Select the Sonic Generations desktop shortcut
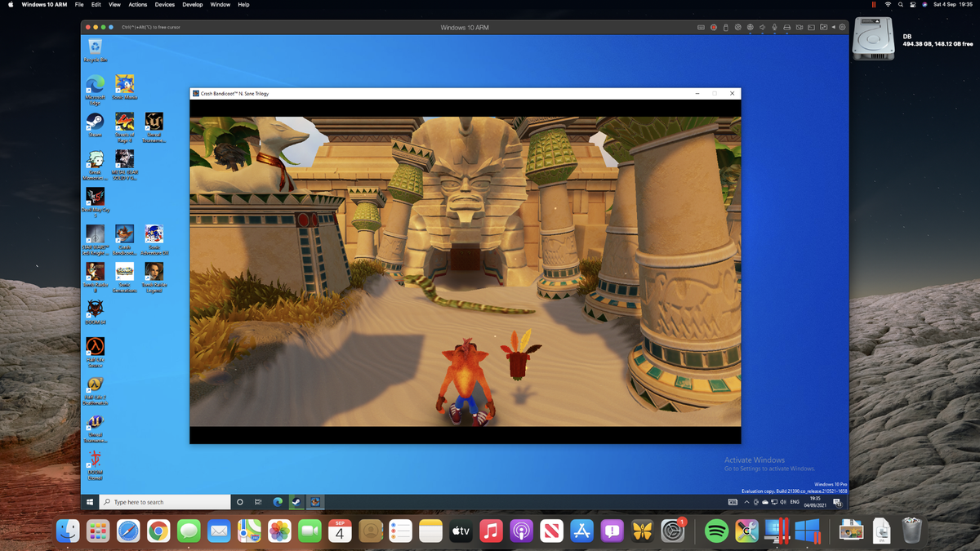This screenshot has width=980, height=551. pos(124,278)
